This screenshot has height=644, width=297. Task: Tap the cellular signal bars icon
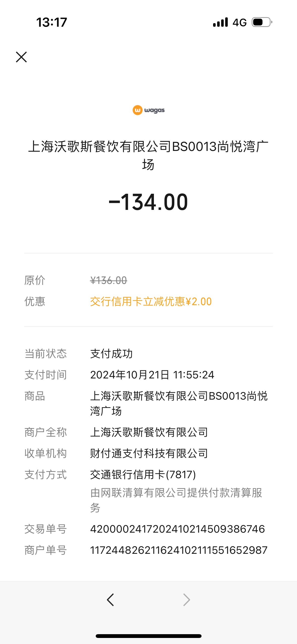pyautogui.click(x=220, y=22)
